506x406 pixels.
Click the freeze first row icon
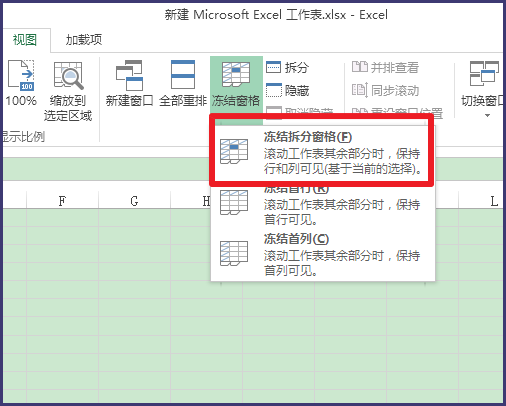(x=234, y=203)
